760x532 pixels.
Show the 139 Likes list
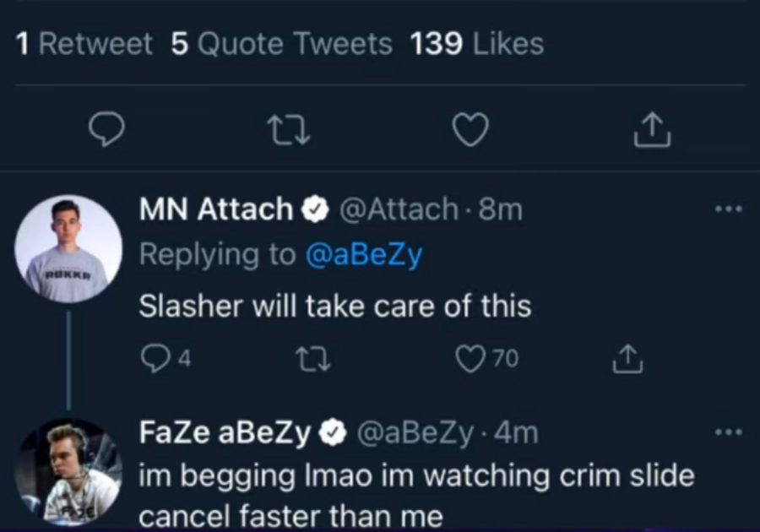point(477,44)
